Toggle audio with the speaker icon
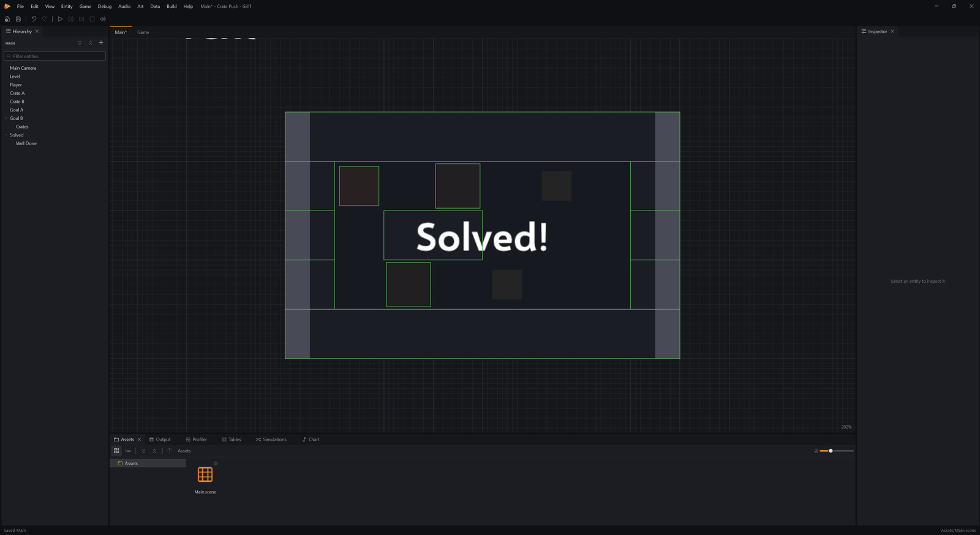 click(103, 19)
